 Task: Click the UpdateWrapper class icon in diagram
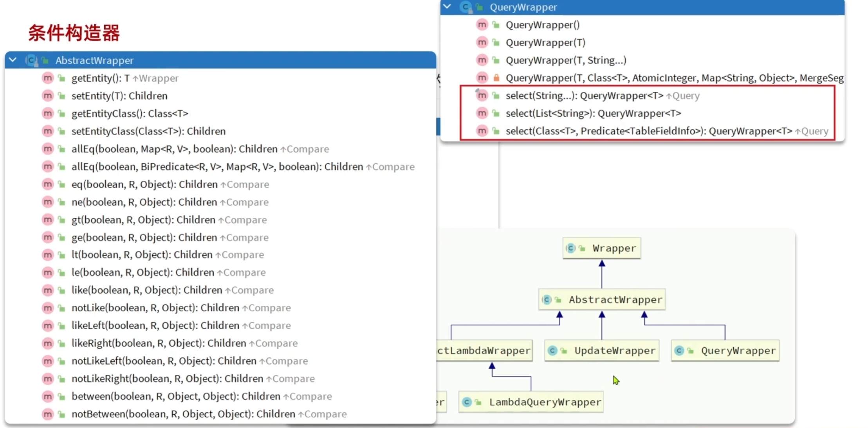552,350
